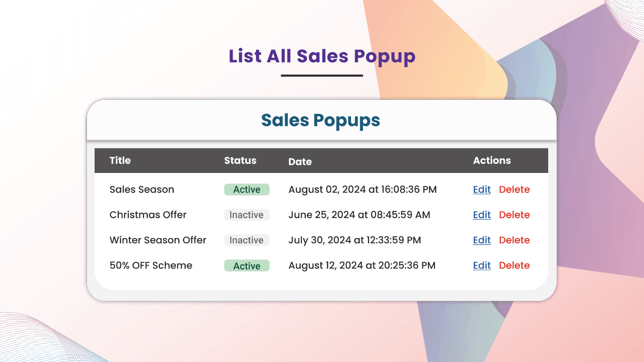644x362 pixels.
Task: Click the Actions column header
Action: click(491, 160)
